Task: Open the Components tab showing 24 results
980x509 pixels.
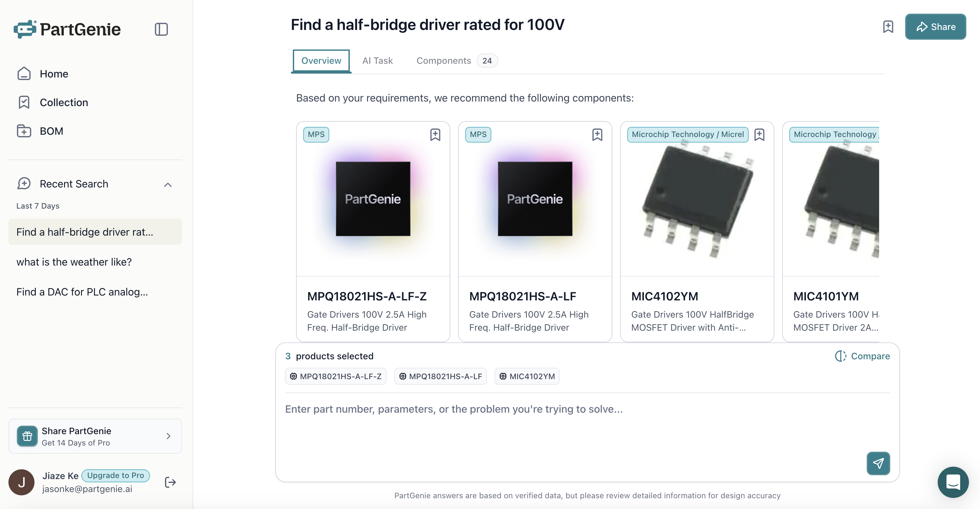Action: point(443,61)
